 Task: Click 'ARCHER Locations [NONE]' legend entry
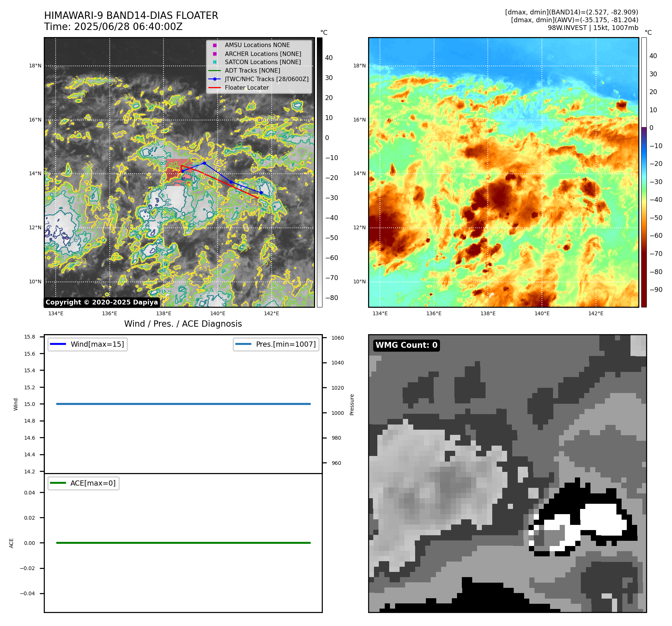(x=263, y=54)
